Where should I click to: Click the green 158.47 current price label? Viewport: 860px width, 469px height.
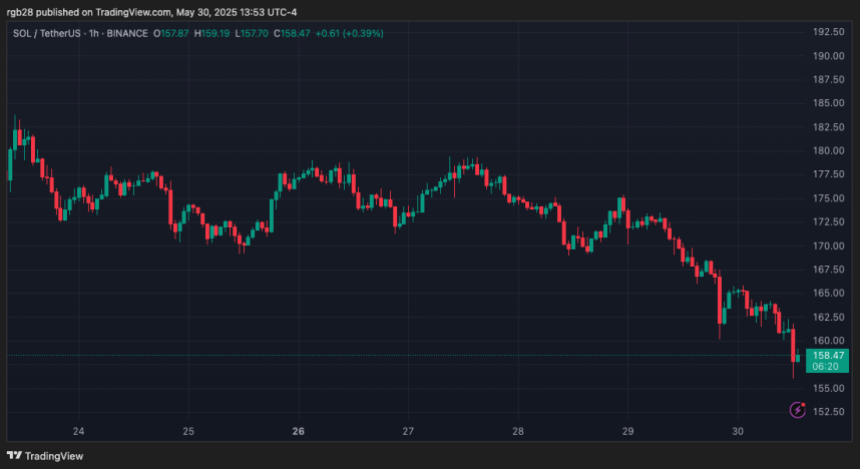point(829,355)
